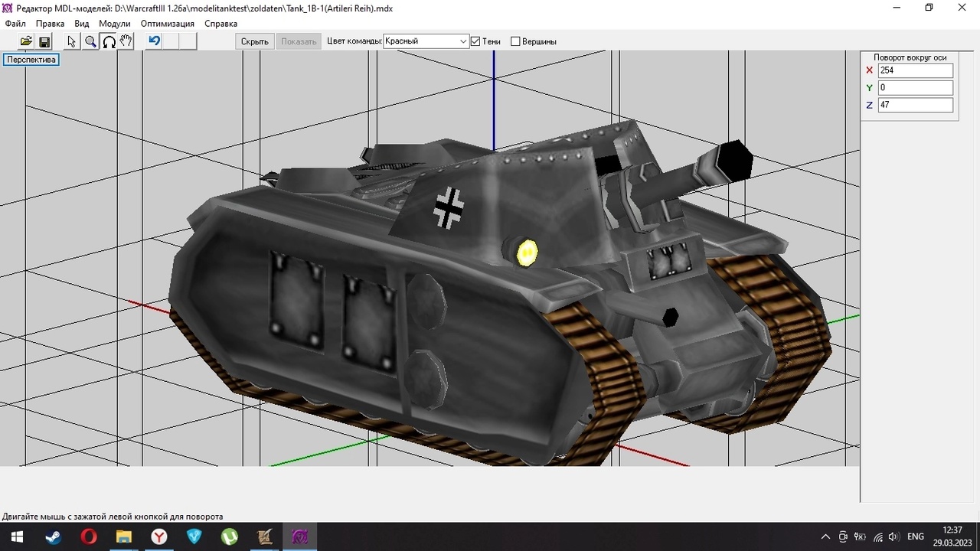Pick the hand pan tool

pyautogui.click(x=126, y=41)
